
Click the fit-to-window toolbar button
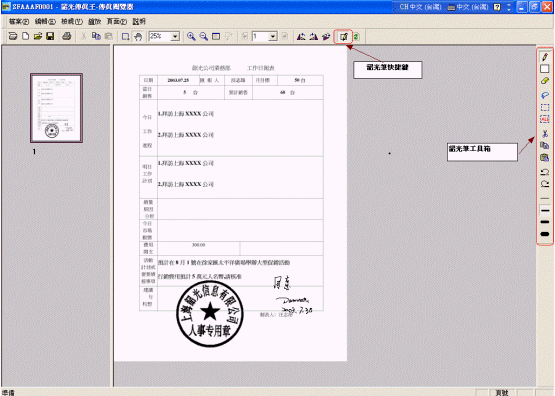point(216,36)
